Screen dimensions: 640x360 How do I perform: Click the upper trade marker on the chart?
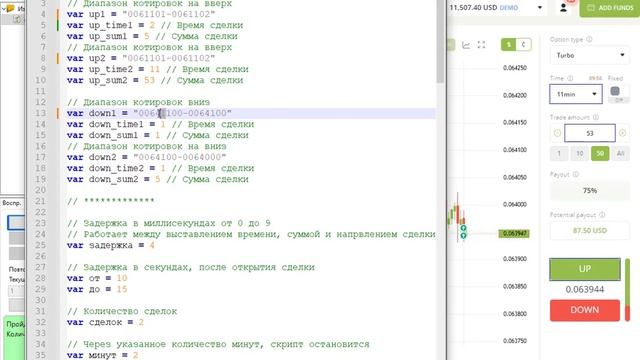[463, 228]
